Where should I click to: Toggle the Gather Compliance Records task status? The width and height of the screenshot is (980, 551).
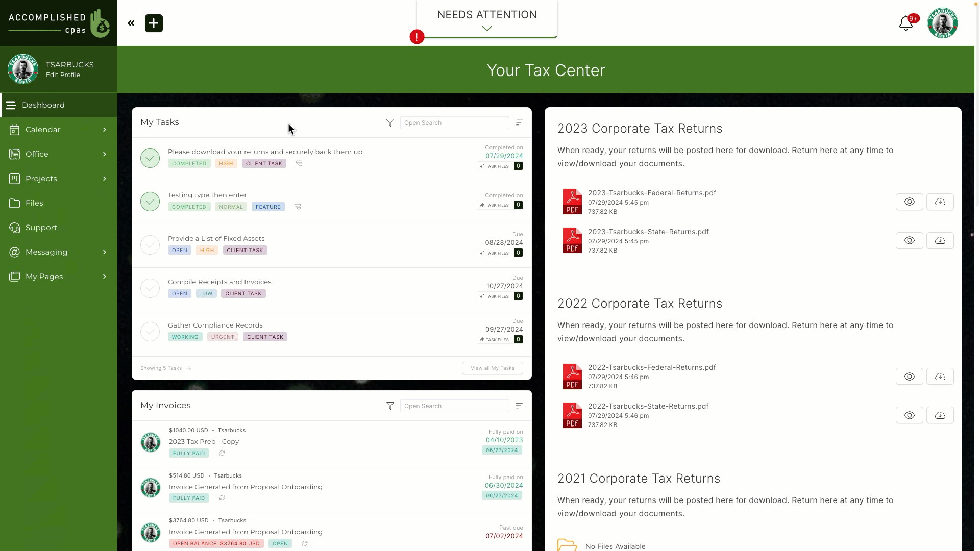150,331
